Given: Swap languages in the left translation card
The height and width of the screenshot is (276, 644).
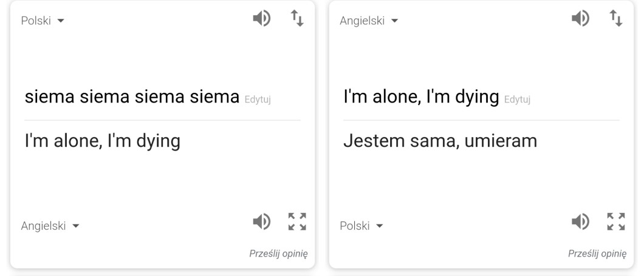Looking at the screenshot, I should coord(296,19).
